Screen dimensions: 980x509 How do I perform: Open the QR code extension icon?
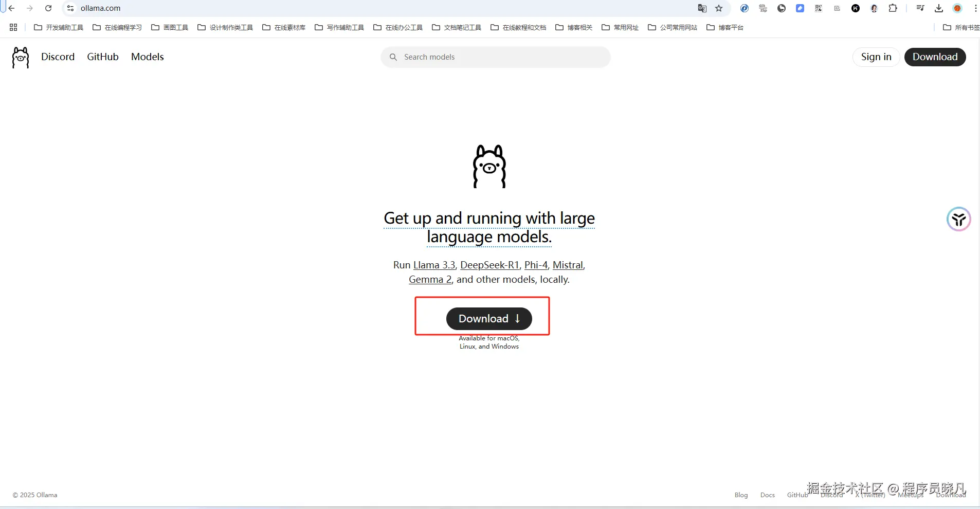819,8
